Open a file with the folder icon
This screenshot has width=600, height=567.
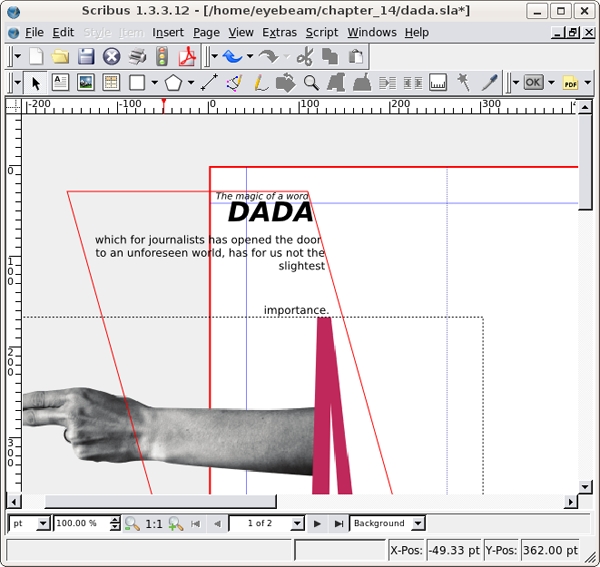coord(60,57)
